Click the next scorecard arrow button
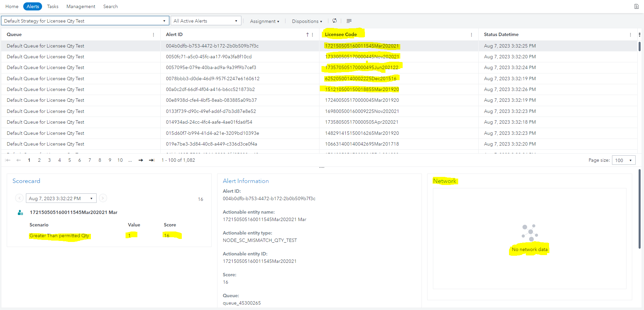 (x=103, y=198)
